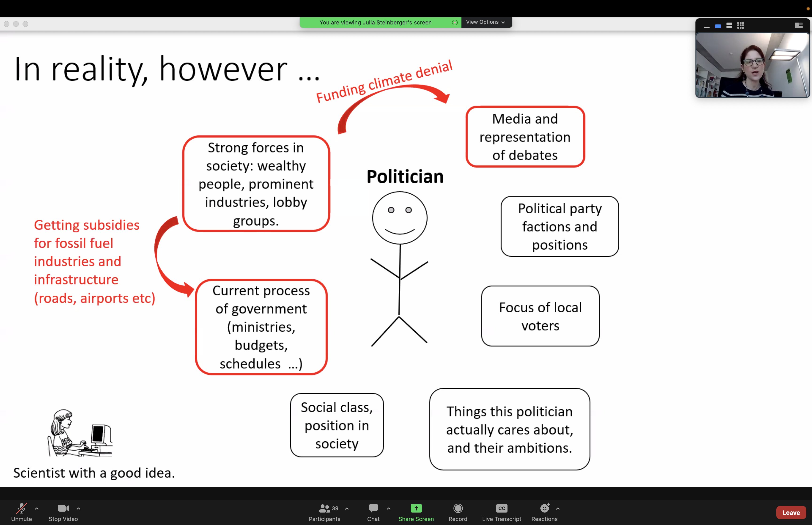Expand the arrow beside Reactions
This screenshot has height=525, width=812.
coord(558,508)
